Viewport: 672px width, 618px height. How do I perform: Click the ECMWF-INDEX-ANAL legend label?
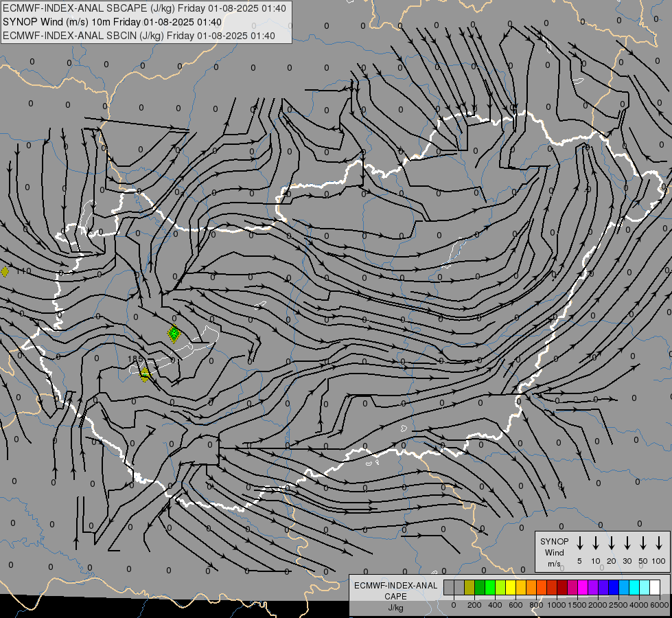point(395,586)
